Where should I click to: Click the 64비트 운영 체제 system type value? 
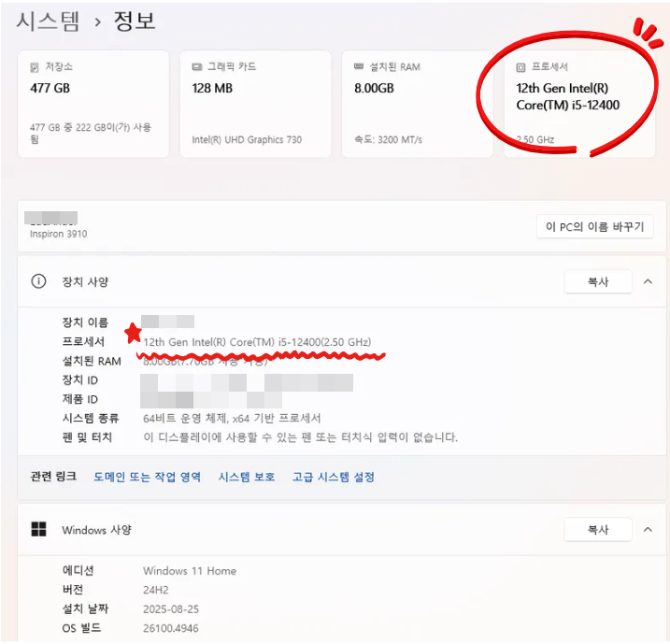click(232, 418)
